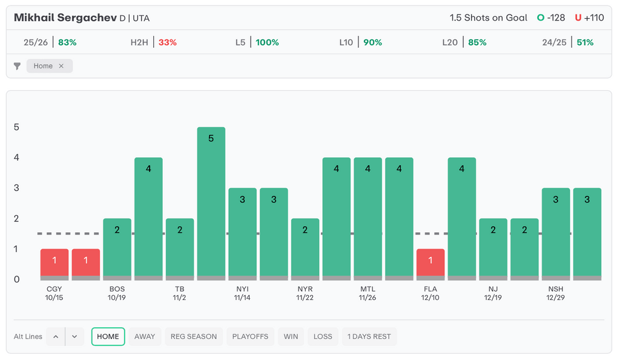Select the Over -128 odds
The height and width of the screenshot is (364, 620).
[x=551, y=18]
